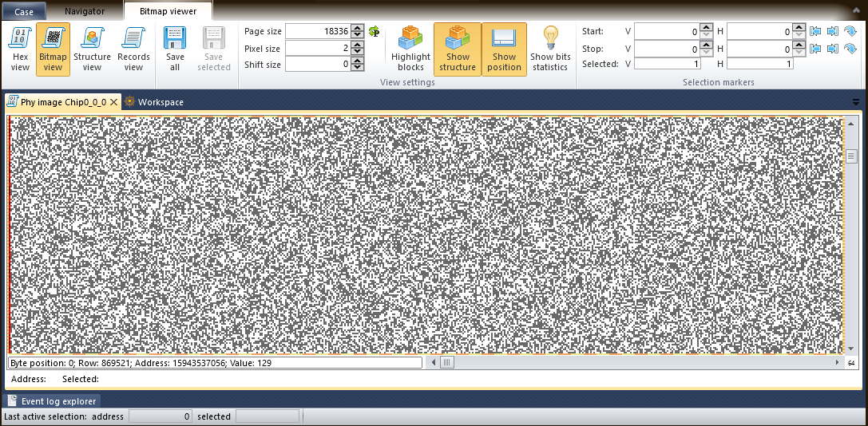Click the Save all disk icon
This screenshot has width=868, height=426.
click(175, 39)
